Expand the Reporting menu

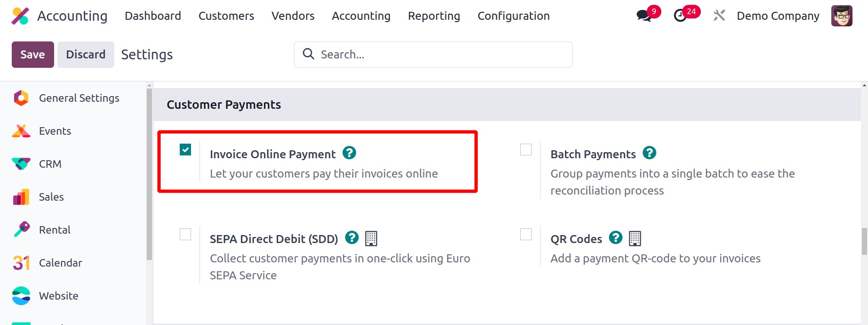coord(434,16)
